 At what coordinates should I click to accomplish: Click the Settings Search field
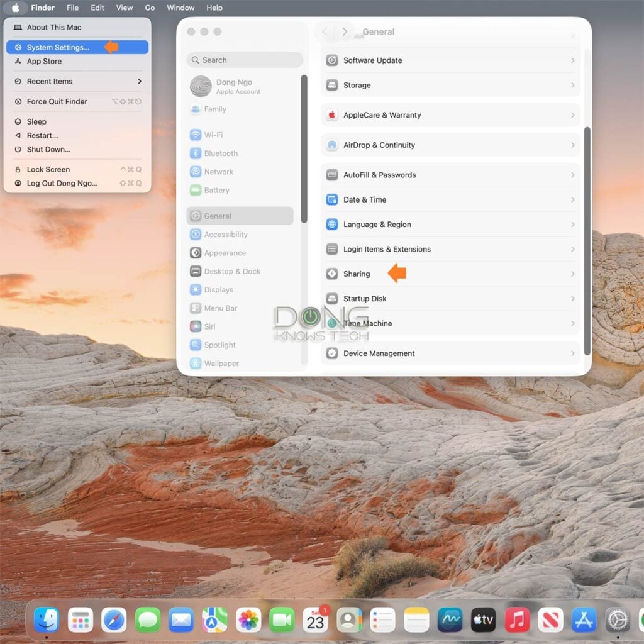(x=245, y=60)
